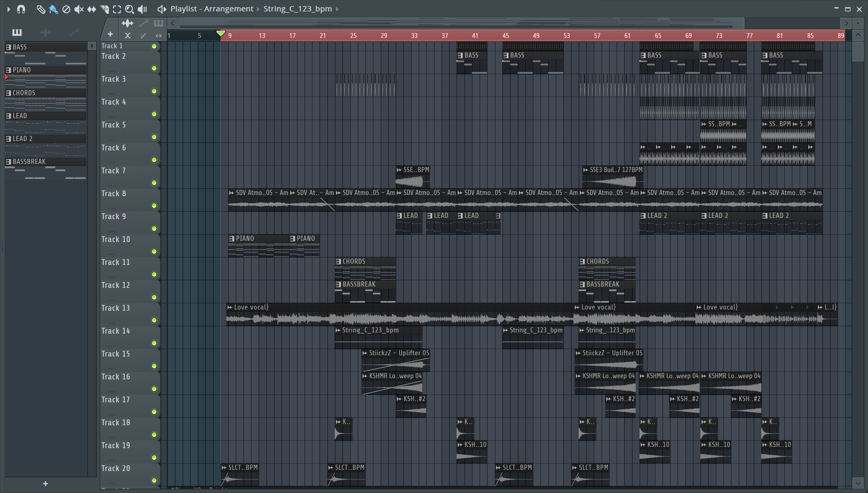The image size is (868, 493).
Task: Select the Track 7 label
Action: point(114,171)
